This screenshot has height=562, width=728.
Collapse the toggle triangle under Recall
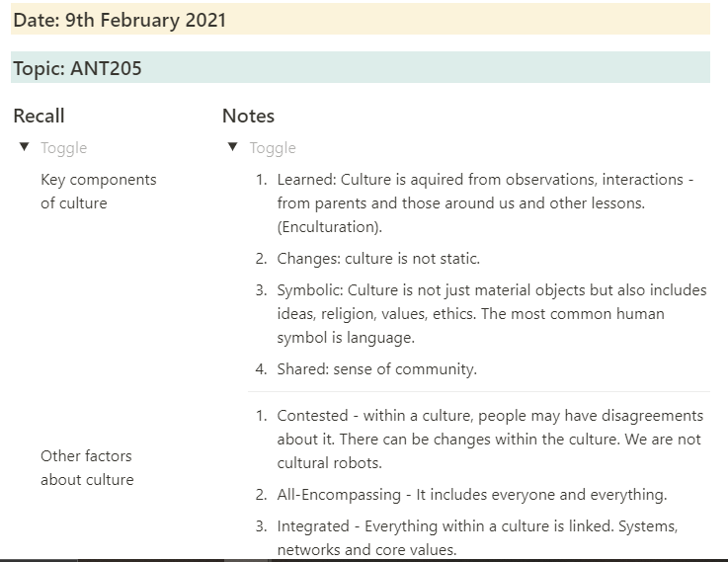coord(24,147)
